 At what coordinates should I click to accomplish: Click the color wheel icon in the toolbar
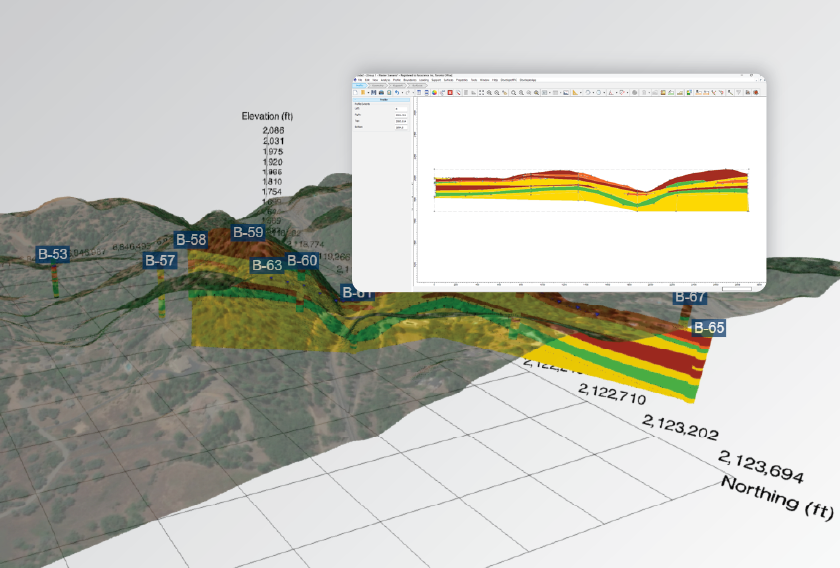coord(434,92)
